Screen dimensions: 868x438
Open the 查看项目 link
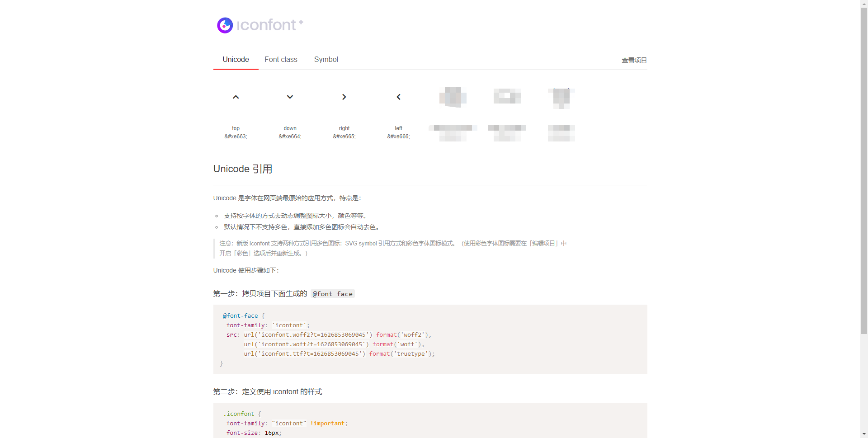tap(634, 60)
